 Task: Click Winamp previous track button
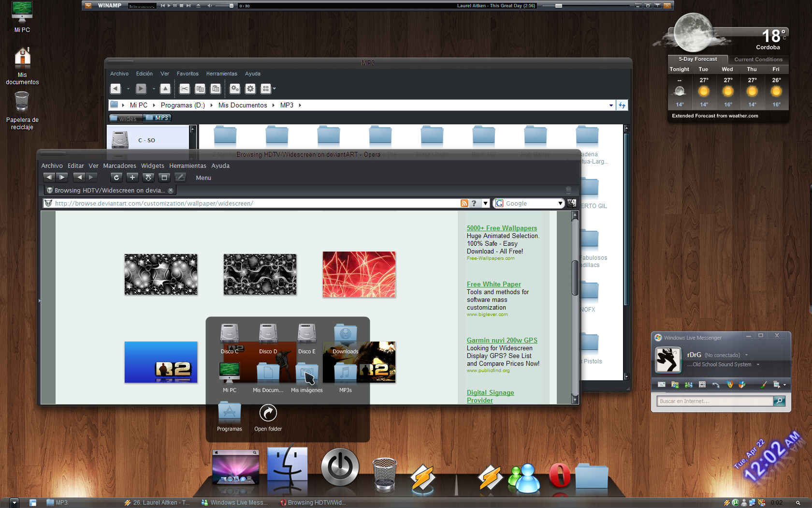click(163, 5)
